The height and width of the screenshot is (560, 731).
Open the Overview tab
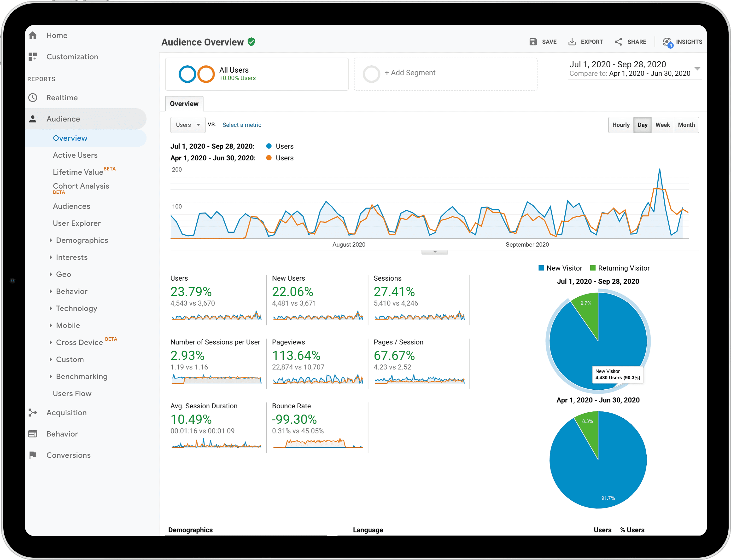click(184, 104)
